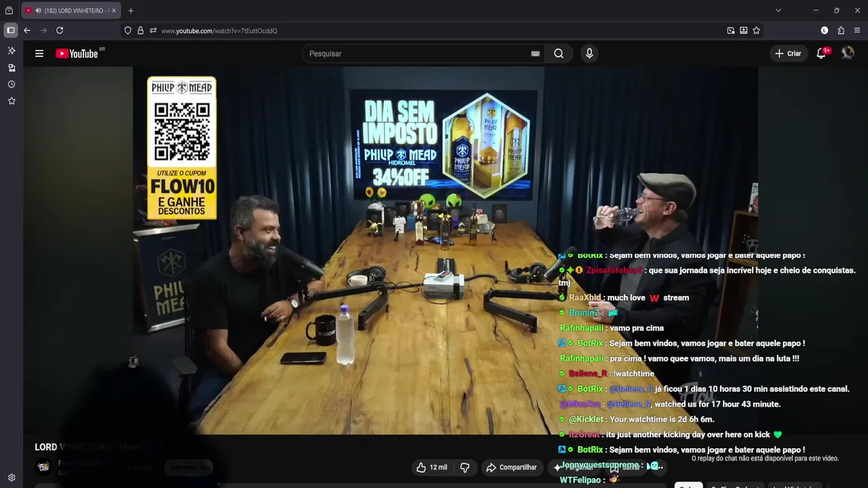
Task: Like the video with 12 mil likes
Action: [432, 468]
